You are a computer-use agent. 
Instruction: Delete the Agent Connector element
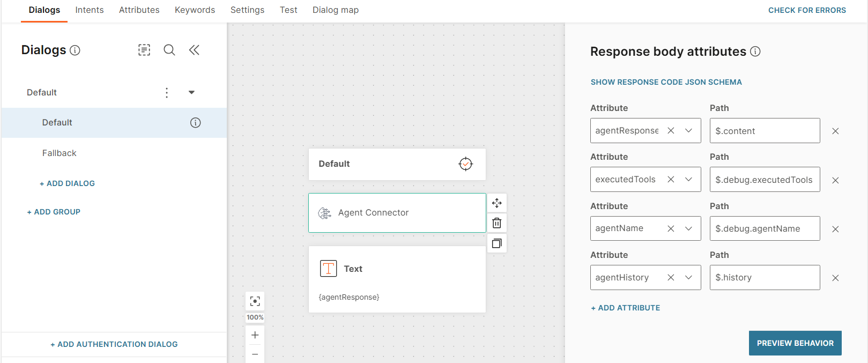coord(497,223)
